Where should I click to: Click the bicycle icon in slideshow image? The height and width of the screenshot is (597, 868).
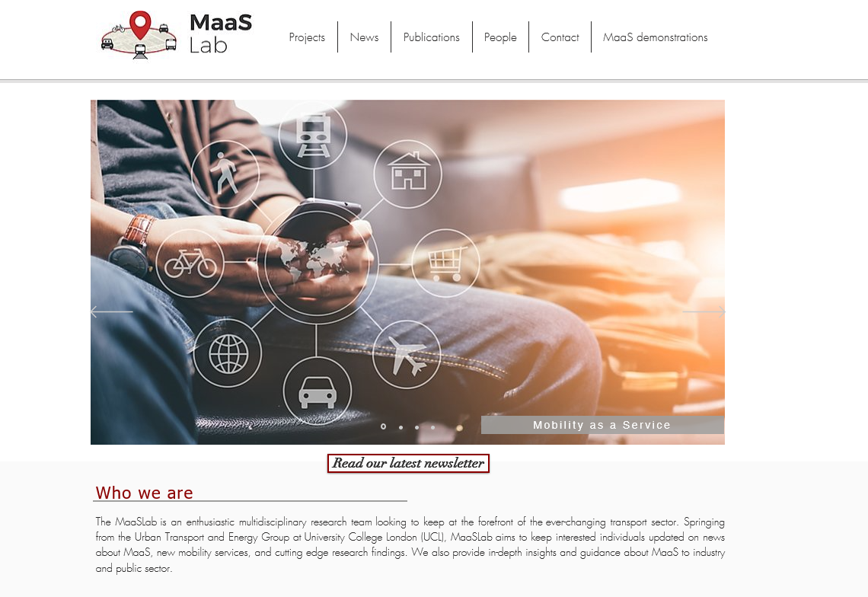click(x=190, y=263)
